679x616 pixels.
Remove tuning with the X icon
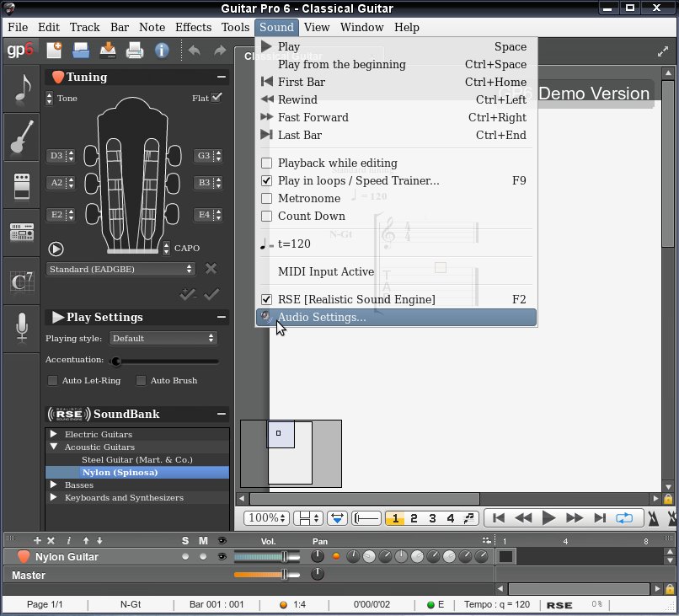tap(211, 269)
